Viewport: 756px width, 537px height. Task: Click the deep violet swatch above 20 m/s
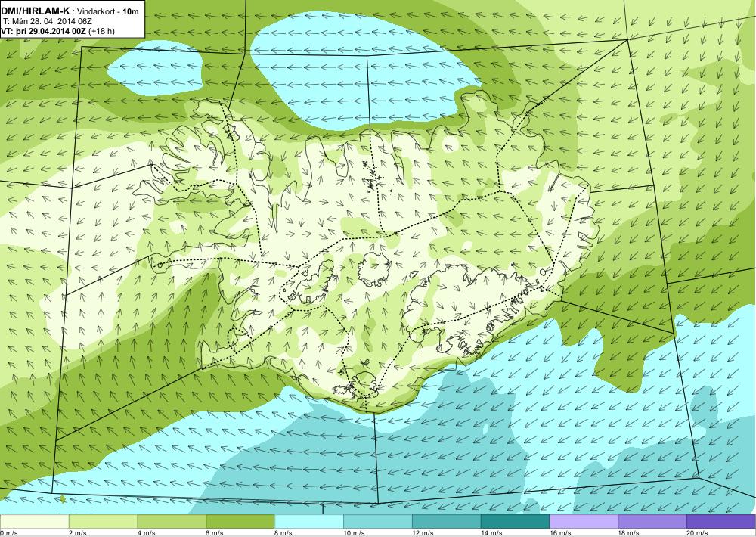pyautogui.click(x=721, y=522)
